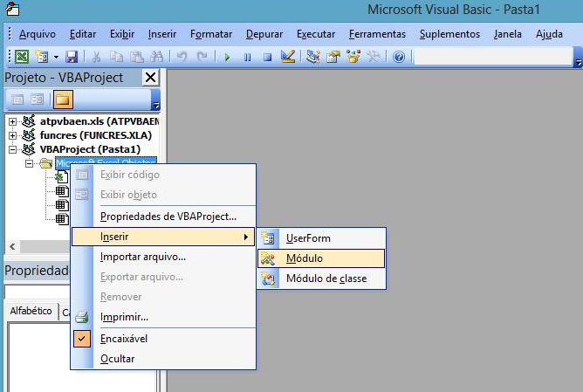Click Importar arquivo... in context menu

pyautogui.click(x=142, y=257)
